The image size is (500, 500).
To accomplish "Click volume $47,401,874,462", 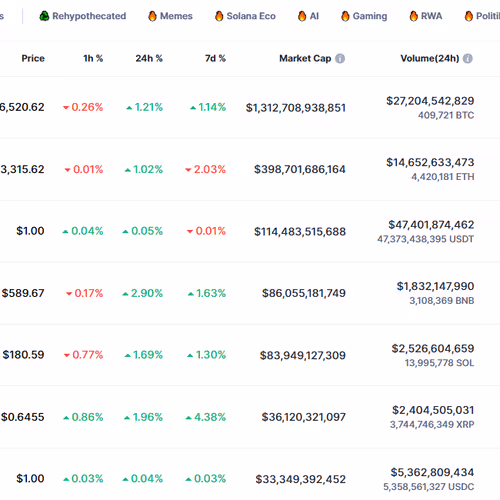I will tap(431, 225).
